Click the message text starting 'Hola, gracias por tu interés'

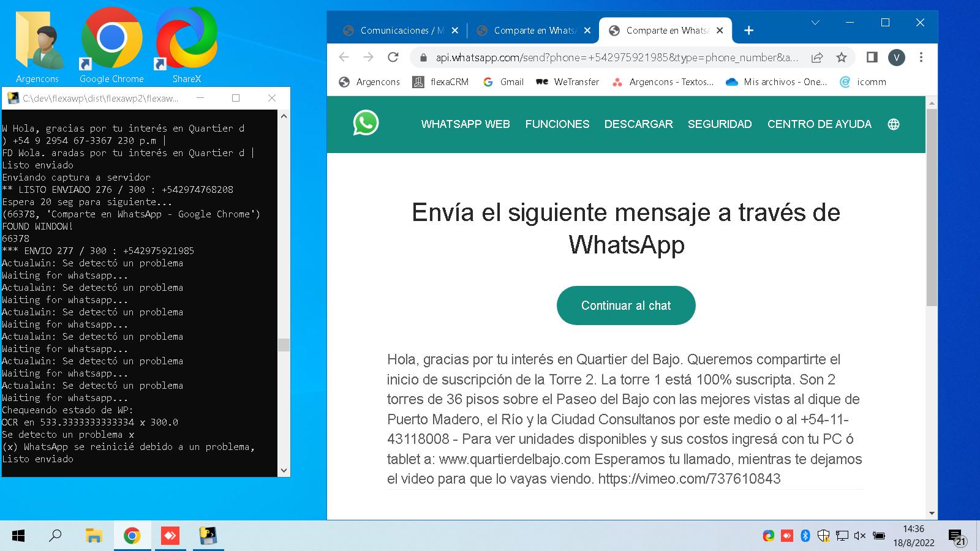pos(625,419)
